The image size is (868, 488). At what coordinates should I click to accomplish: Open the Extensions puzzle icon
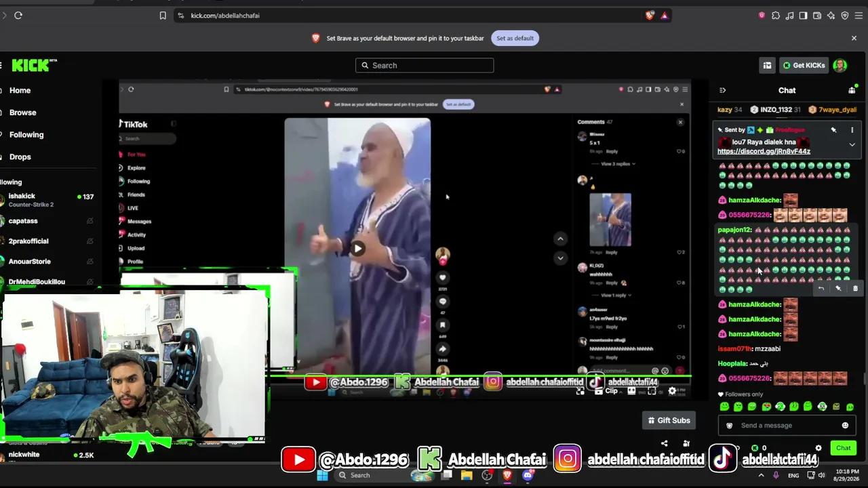(776, 16)
